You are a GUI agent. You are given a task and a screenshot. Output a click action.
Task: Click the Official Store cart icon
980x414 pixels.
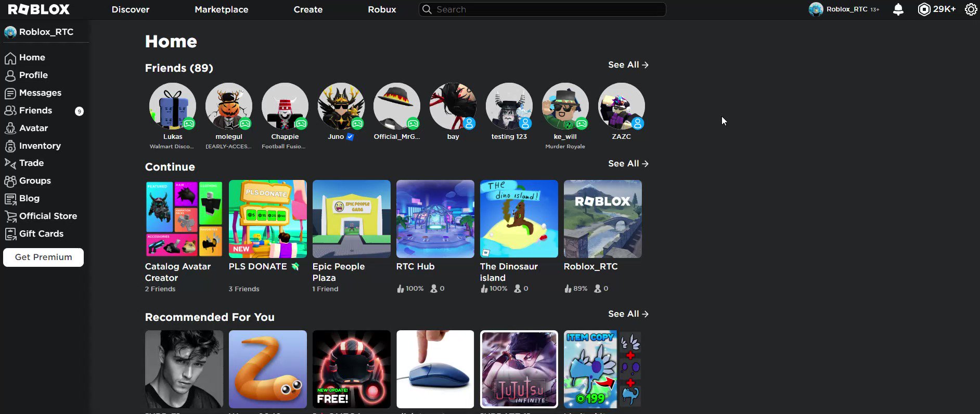click(10, 216)
